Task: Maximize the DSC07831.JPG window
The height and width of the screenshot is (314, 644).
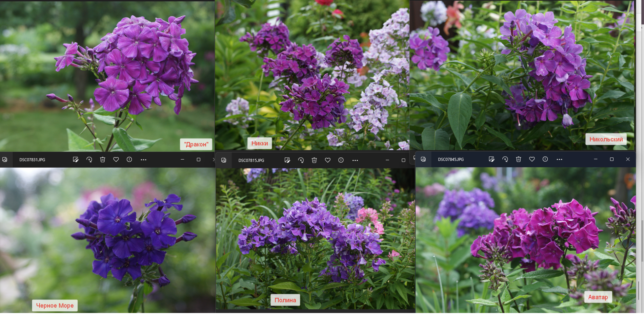Action: 199,160
